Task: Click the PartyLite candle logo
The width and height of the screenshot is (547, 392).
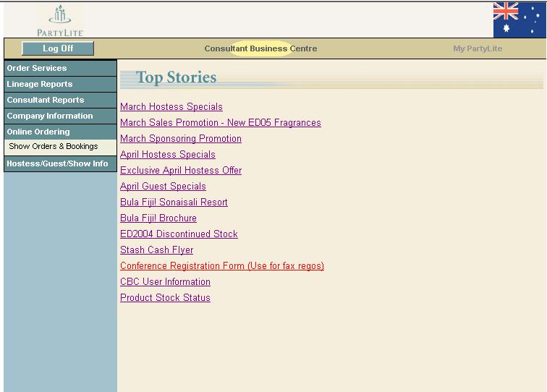Action: (60, 20)
